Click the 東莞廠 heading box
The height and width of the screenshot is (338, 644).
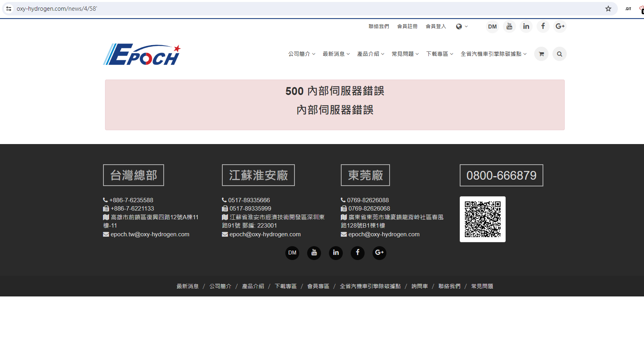click(x=365, y=175)
